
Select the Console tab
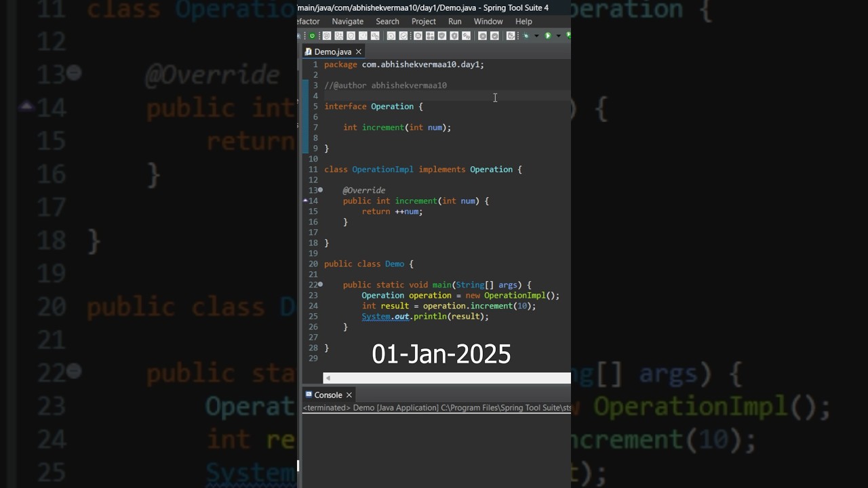click(x=328, y=395)
